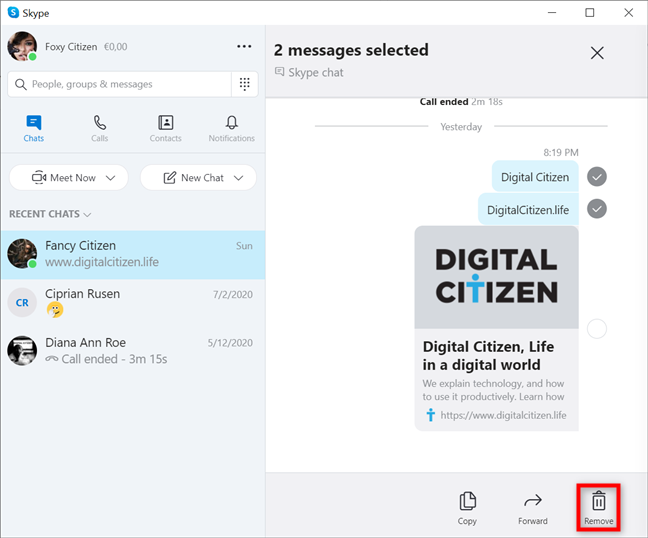Click the Foxy Citizen name
This screenshot has width=648, height=538.
tap(71, 47)
